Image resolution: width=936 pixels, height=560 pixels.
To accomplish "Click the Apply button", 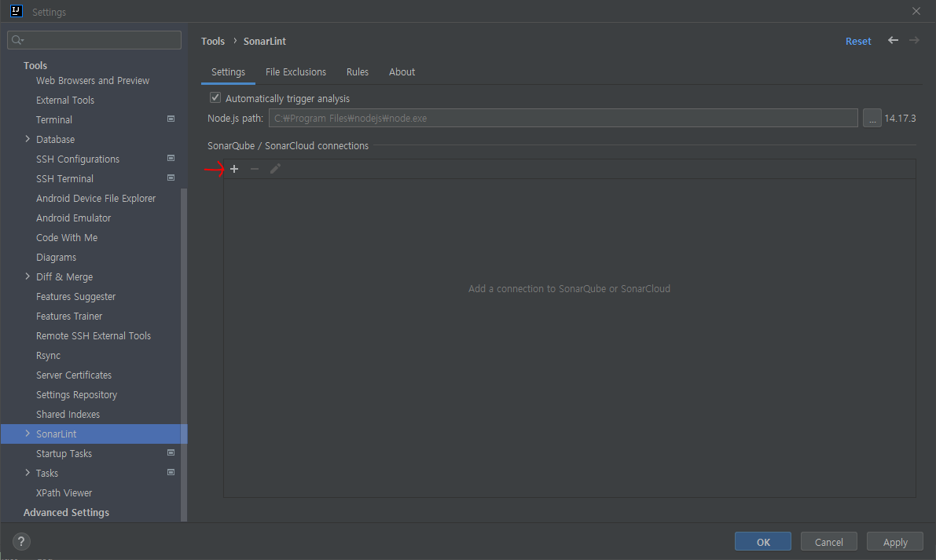I will click(895, 541).
